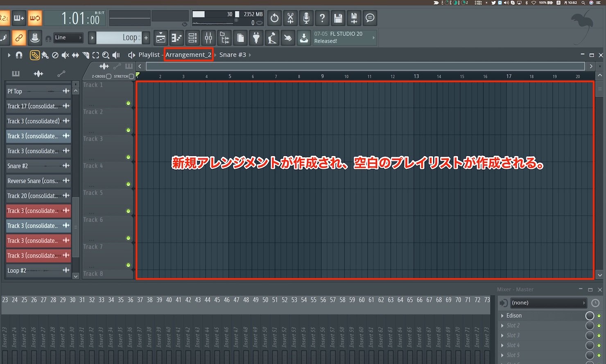
Task: Open one-click audio recording scissors icon
Action: 290,18
